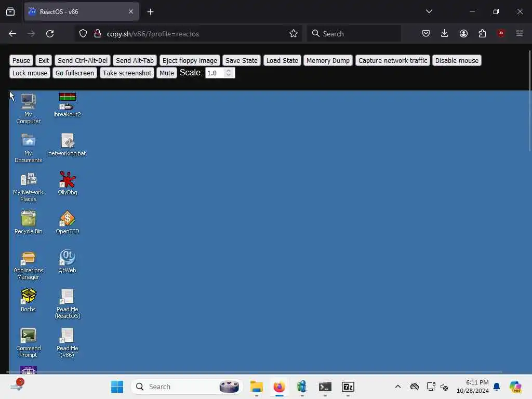The height and width of the screenshot is (399, 532).
Task: Click Go fullscreen button
Action: click(75, 73)
